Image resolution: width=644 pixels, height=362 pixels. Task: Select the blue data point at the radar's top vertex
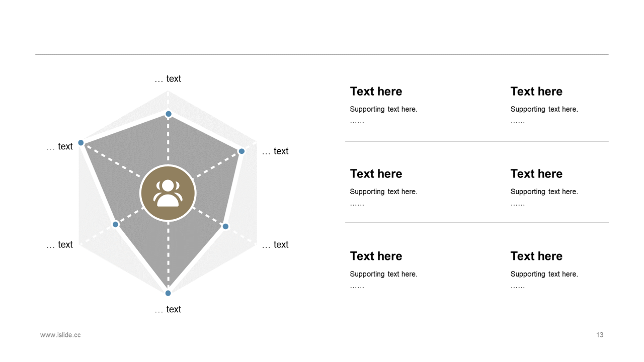[169, 114]
